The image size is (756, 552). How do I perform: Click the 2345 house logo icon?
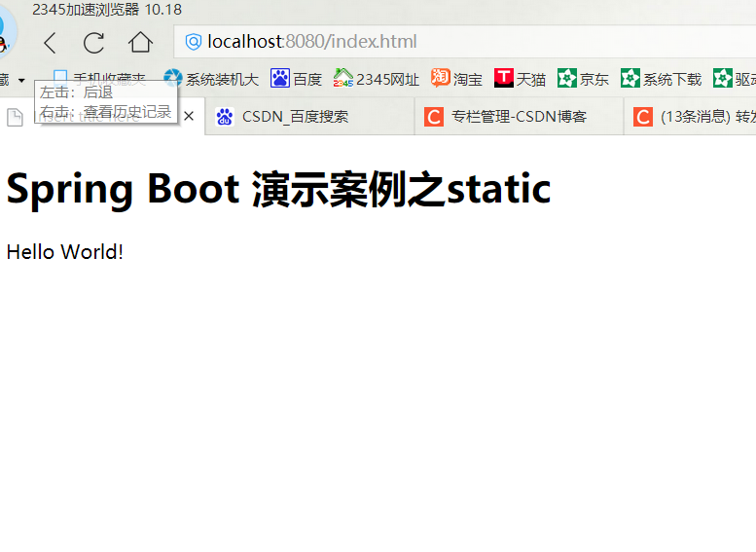click(x=342, y=78)
